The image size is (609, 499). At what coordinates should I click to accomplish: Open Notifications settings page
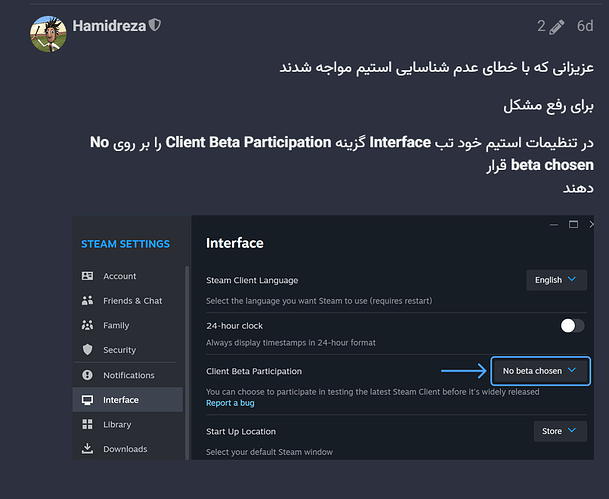pos(127,375)
